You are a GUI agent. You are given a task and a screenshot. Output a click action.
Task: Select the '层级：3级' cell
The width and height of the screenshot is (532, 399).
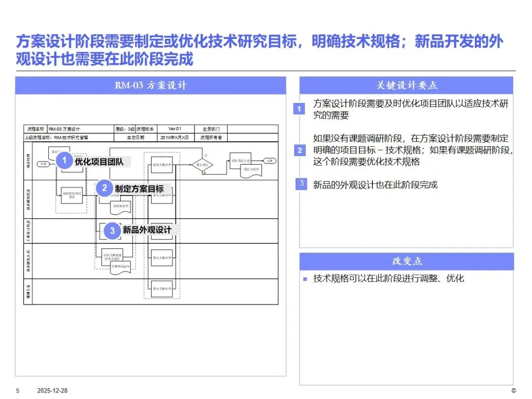click(x=125, y=129)
